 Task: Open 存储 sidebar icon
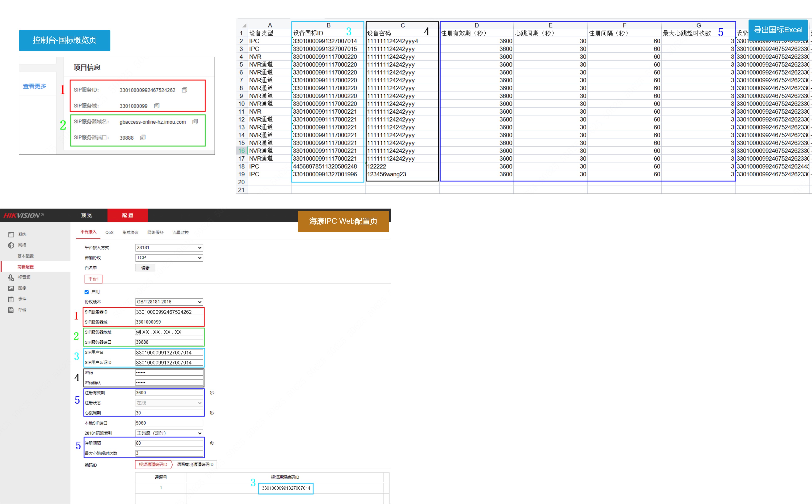pos(11,310)
